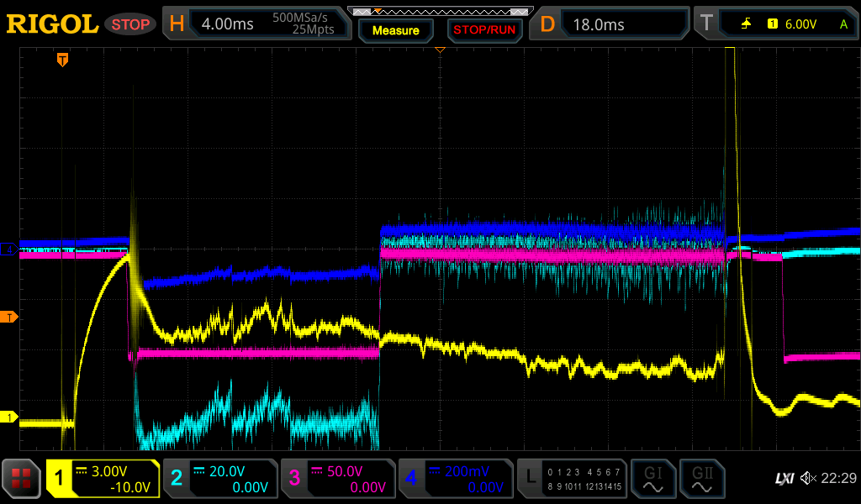Click the LXI network status icon
The height and width of the screenshot is (504, 861).
coord(784,478)
